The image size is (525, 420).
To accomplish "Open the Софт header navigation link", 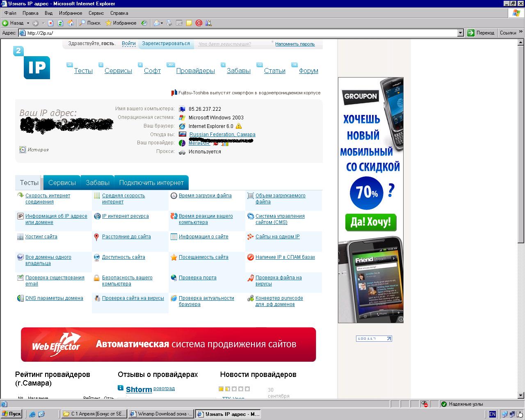I will [152, 71].
